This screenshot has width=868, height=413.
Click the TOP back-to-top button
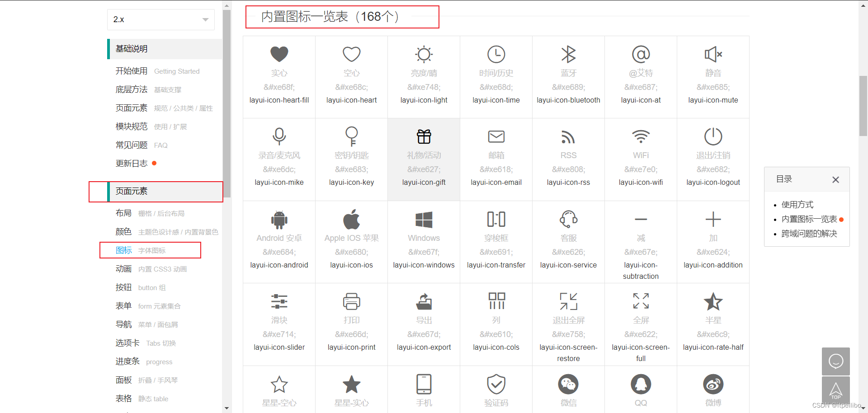(836, 390)
